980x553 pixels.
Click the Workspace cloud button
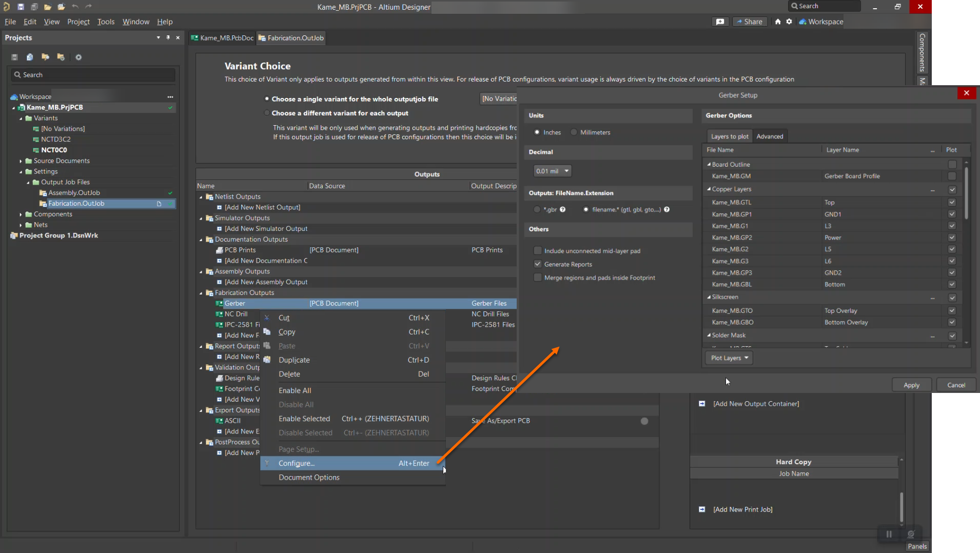821,22
